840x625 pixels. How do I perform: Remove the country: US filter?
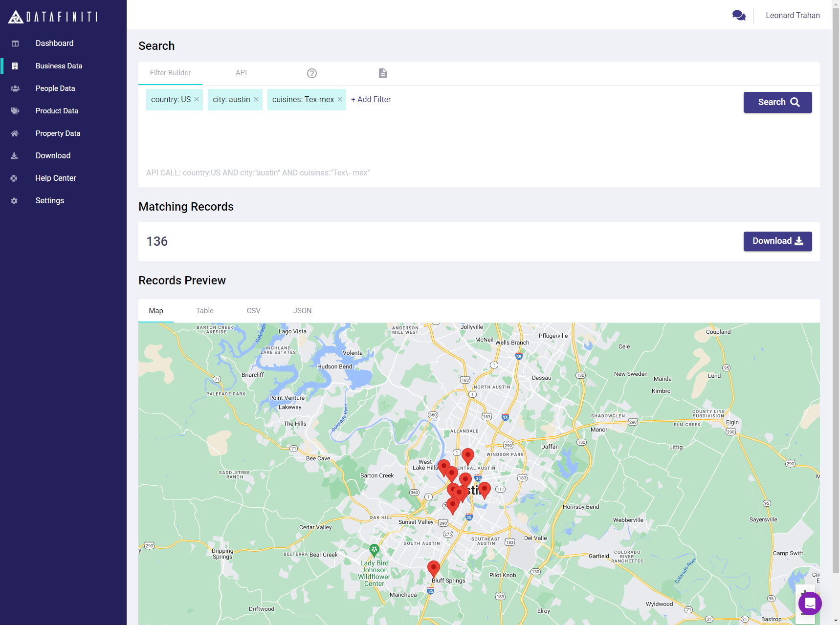pos(197,99)
